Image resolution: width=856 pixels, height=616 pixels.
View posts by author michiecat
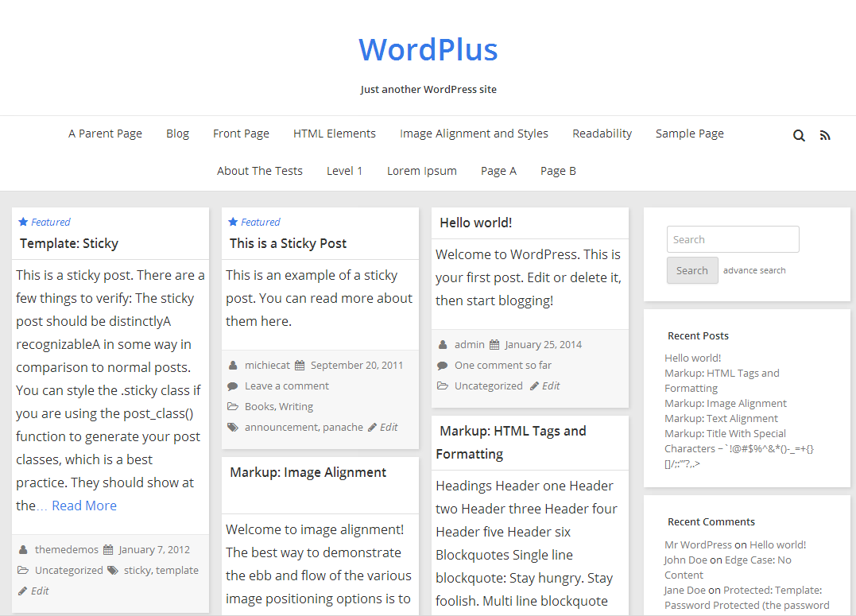pyautogui.click(x=268, y=365)
